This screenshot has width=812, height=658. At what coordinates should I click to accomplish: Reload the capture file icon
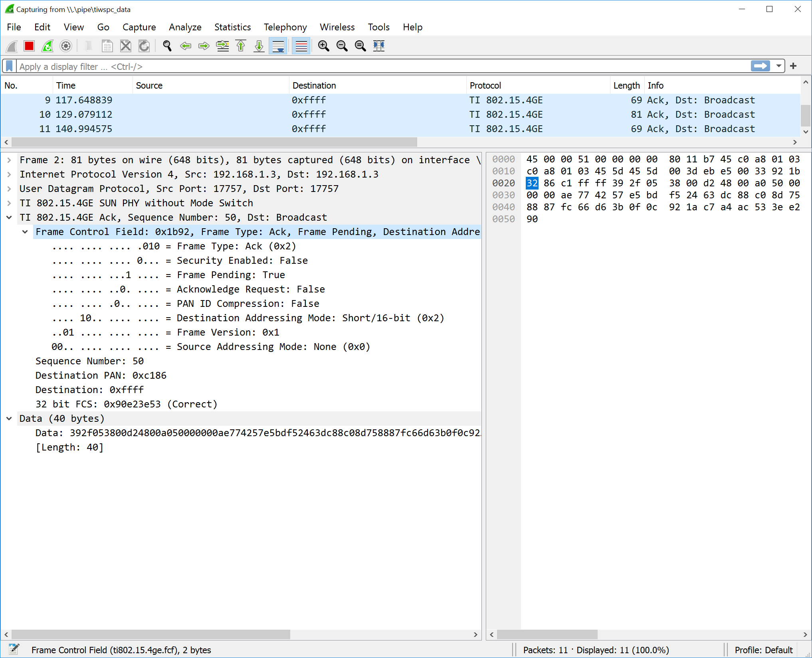coord(144,46)
